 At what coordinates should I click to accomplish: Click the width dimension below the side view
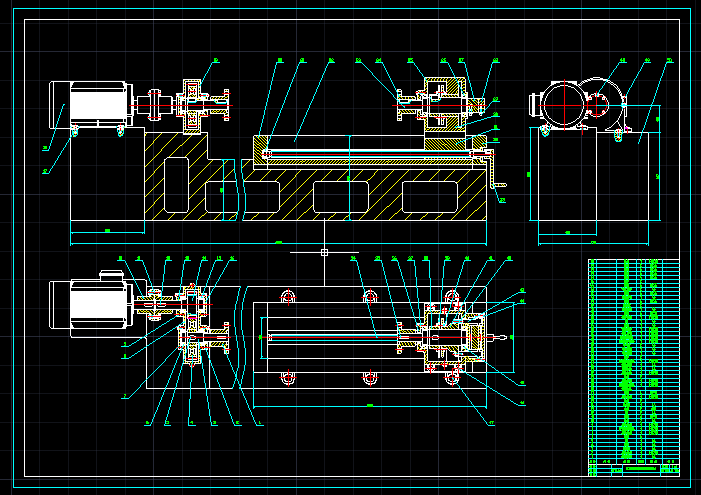point(568,235)
